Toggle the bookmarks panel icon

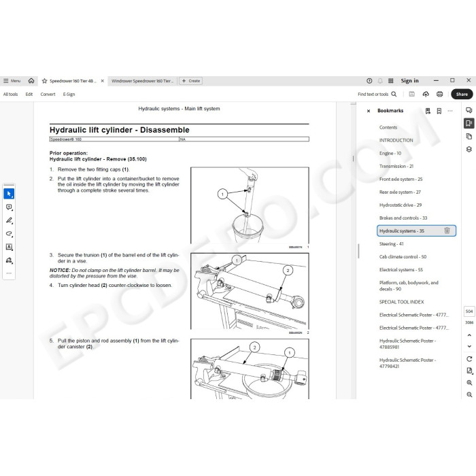(x=469, y=123)
